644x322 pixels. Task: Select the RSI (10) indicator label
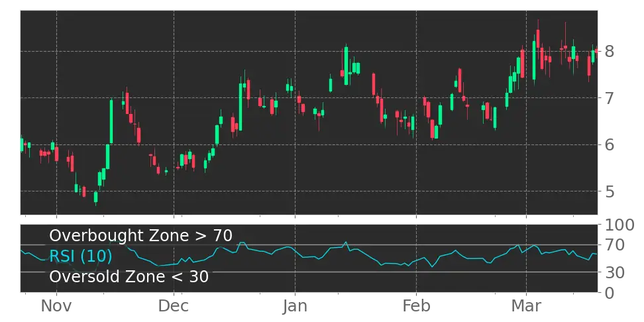tap(80, 256)
